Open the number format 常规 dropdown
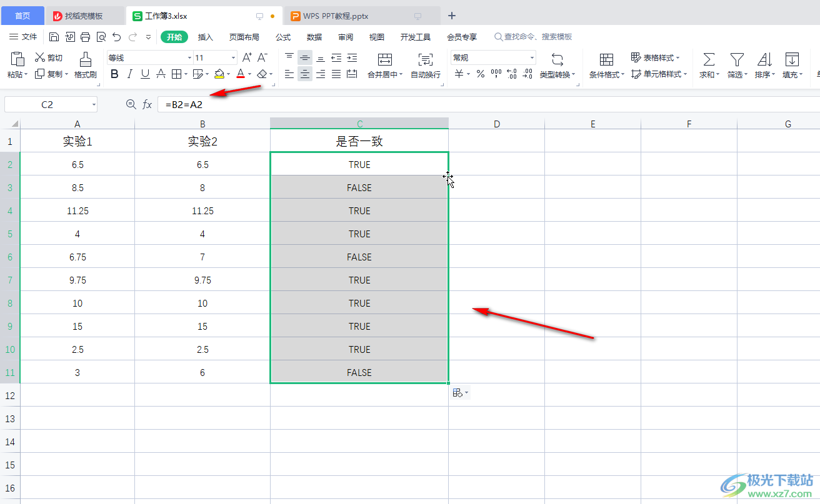Viewport: 820px width, 504px height. coord(532,57)
